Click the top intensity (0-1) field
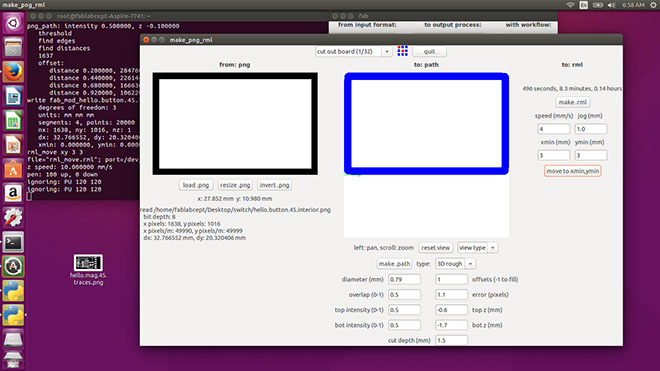 click(404, 310)
